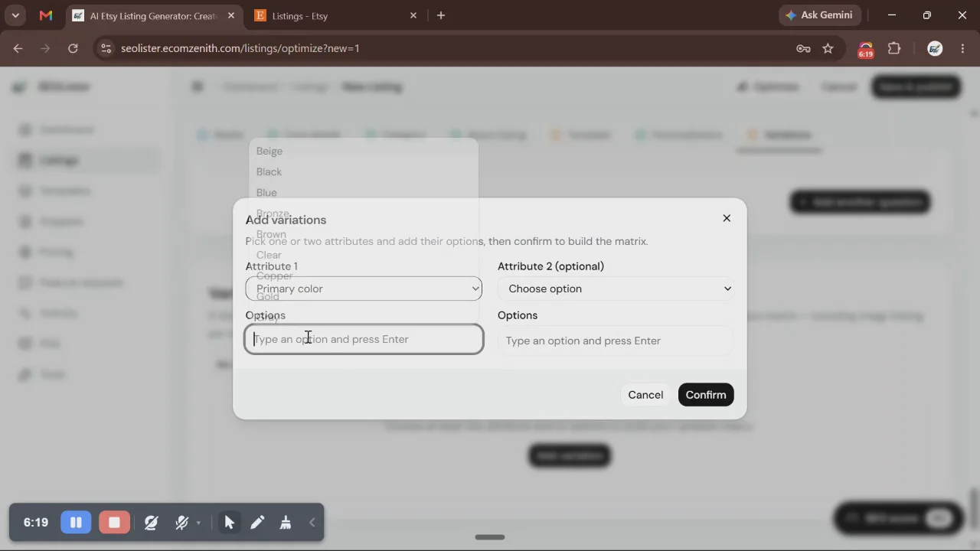Screen dimensions: 980x551
Task: View site information icon in address bar
Action: [x=106, y=48]
